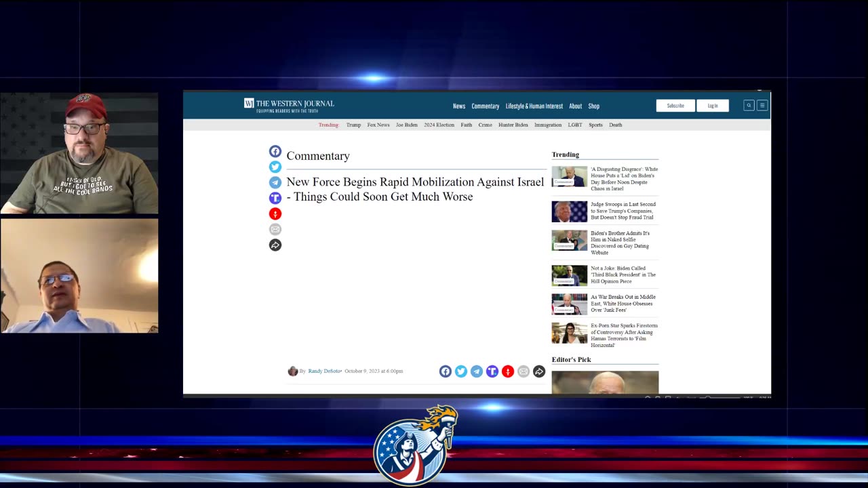Click the forward share arrow in left sidebar

275,245
